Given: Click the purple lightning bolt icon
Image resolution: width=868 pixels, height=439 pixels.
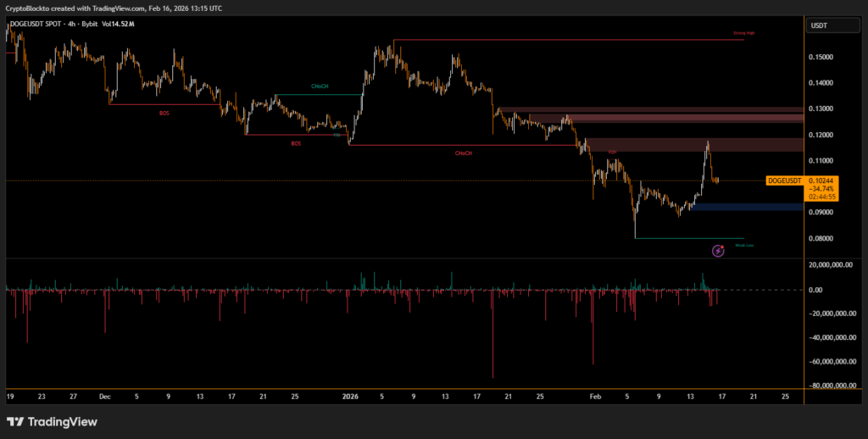Looking at the screenshot, I should pos(719,250).
